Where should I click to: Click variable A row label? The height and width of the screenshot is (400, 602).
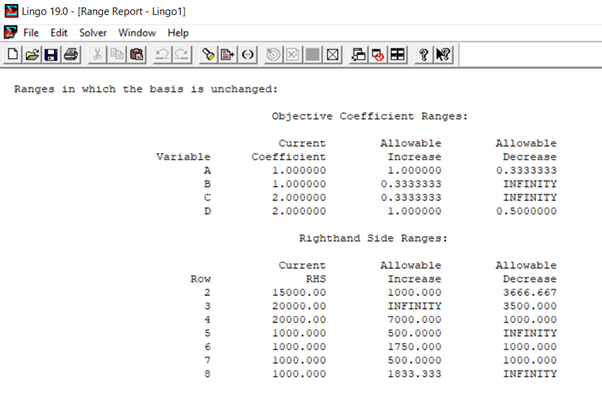[207, 170]
